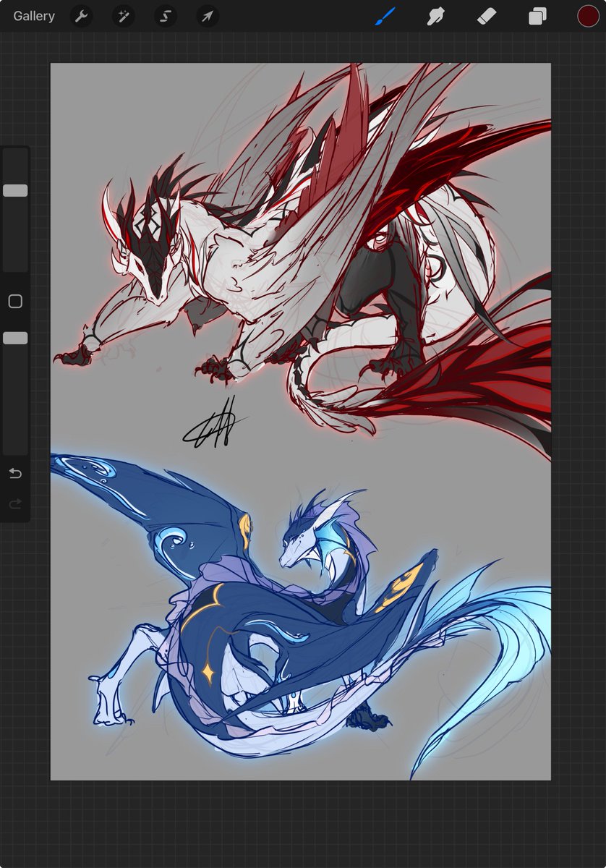Select the Smudge tool

pyautogui.click(x=435, y=16)
